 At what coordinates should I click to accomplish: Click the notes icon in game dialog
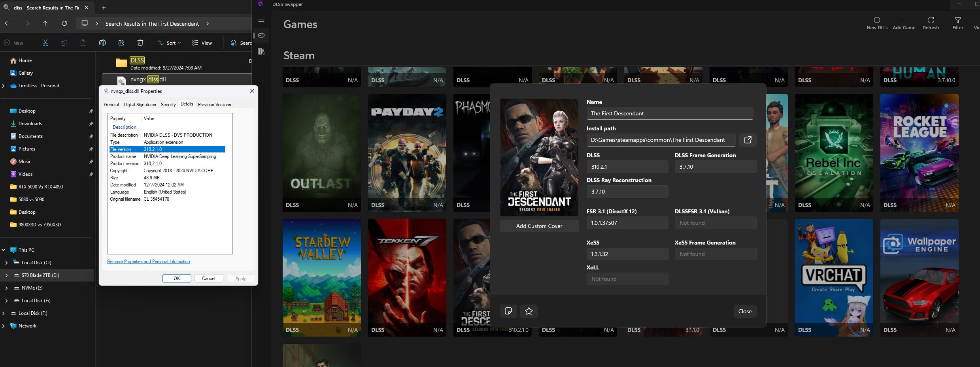pyautogui.click(x=508, y=311)
